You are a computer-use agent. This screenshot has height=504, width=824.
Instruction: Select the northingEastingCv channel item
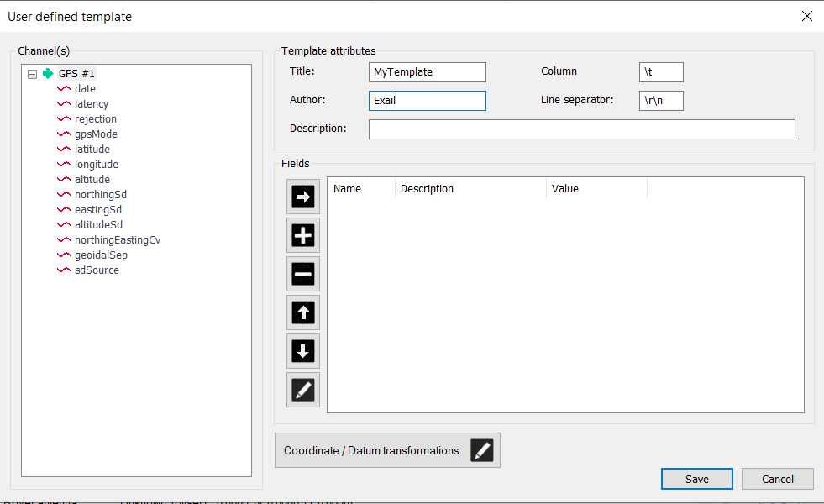117,240
